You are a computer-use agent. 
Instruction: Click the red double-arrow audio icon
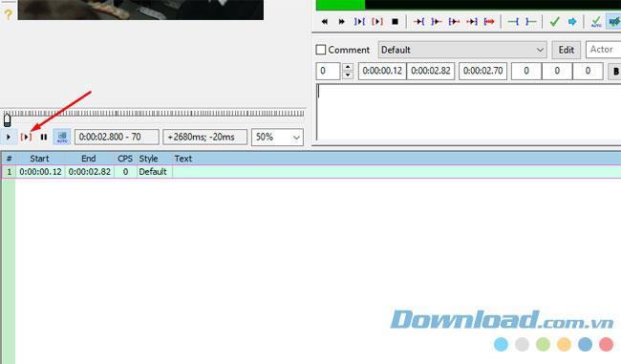pyautogui.click(x=489, y=21)
